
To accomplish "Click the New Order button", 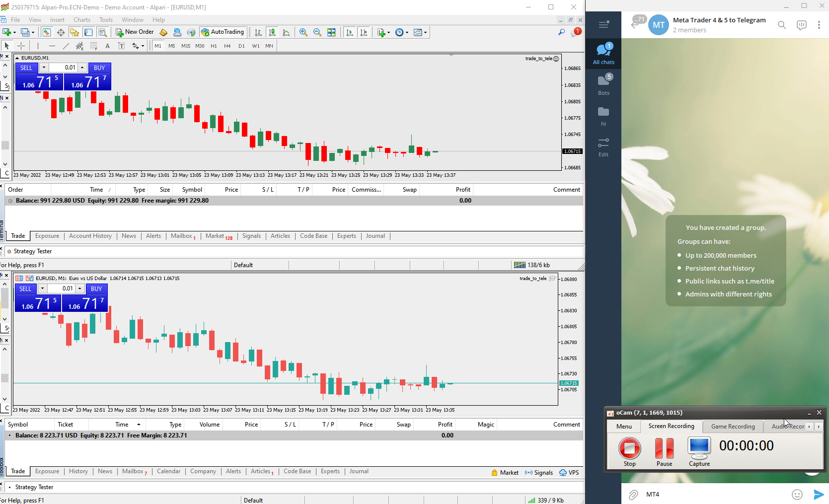I will tap(135, 32).
